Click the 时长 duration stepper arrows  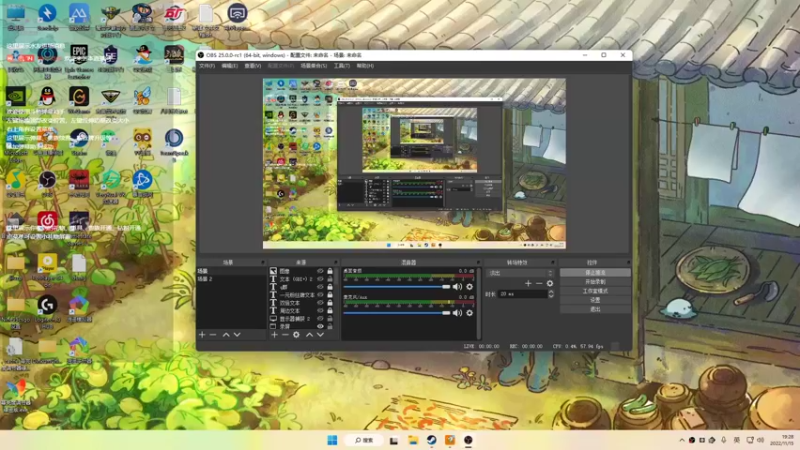coord(551,294)
